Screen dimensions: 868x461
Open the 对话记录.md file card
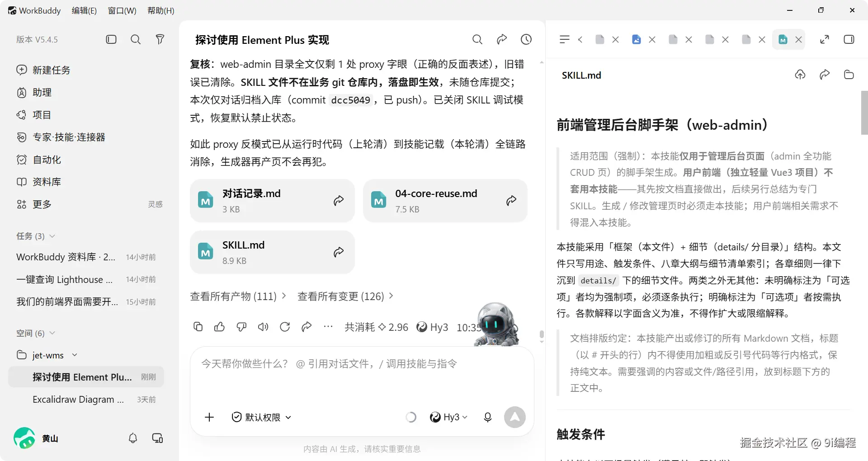[x=272, y=201]
